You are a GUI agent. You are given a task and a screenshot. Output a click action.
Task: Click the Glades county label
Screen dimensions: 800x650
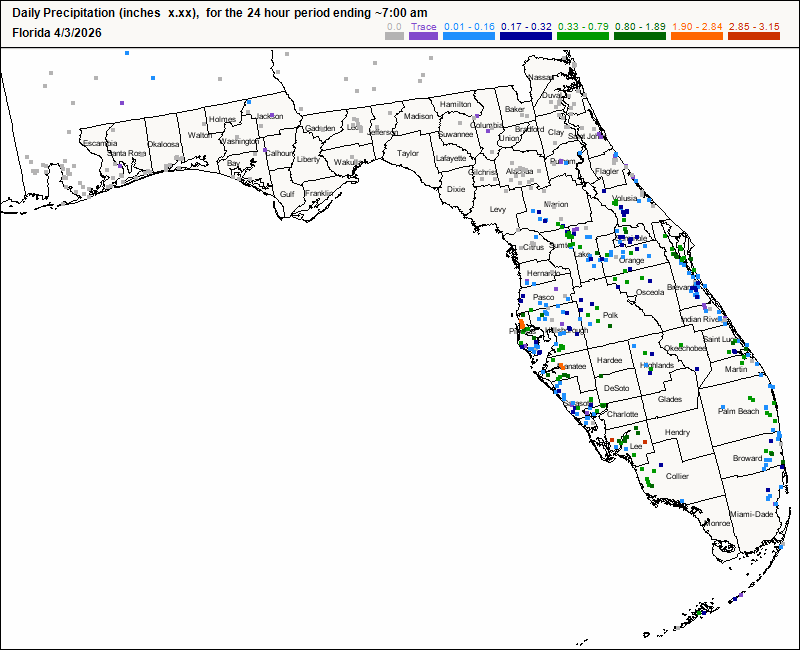coord(669,399)
